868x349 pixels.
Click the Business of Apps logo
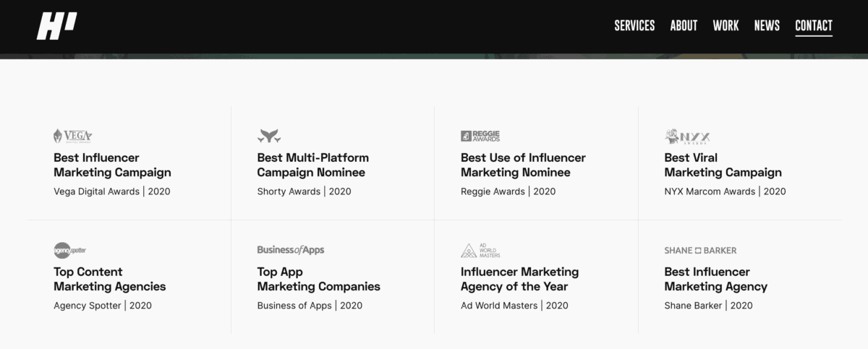click(290, 250)
